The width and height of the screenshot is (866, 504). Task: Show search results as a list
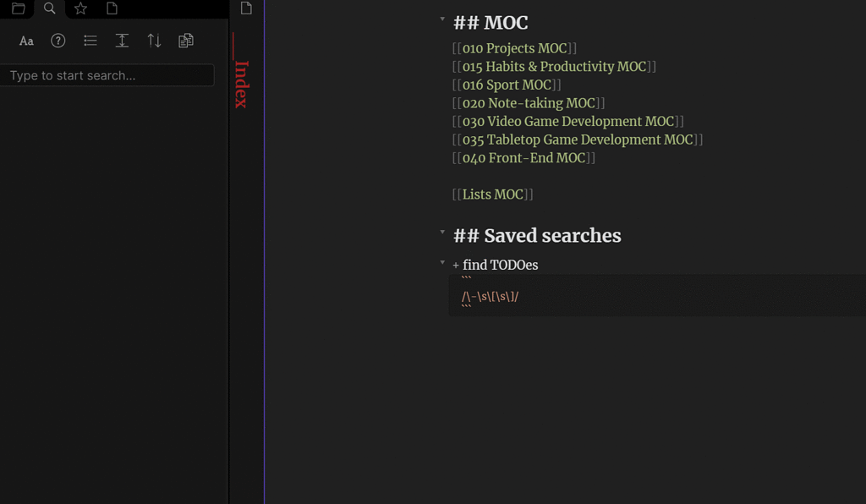click(x=90, y=41)
